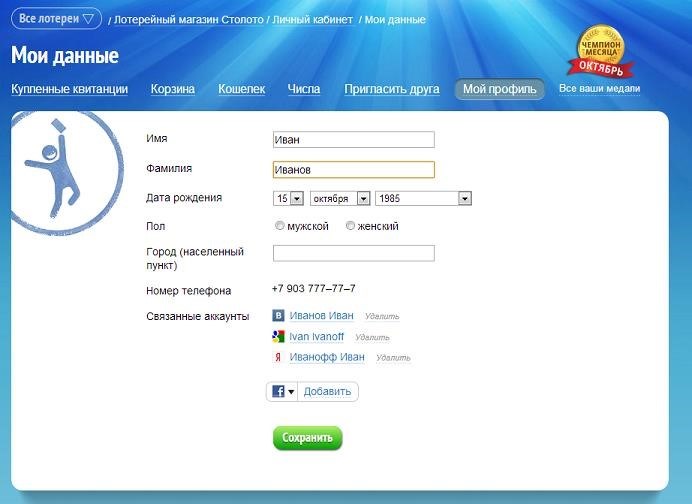Image resolution: width=692 pixels, height=504 pixels.
Task: Click the Номер телефона label
Action: coord(188,291)
